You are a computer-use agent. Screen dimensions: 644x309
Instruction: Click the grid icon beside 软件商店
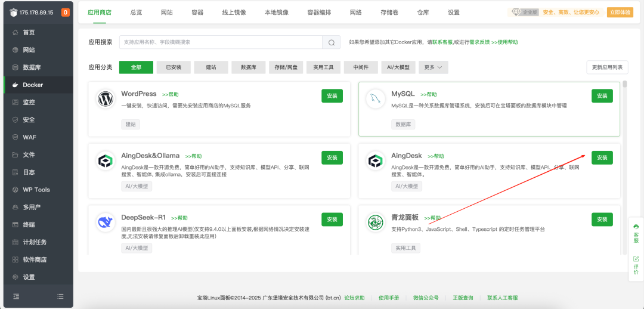click(15, 259)
